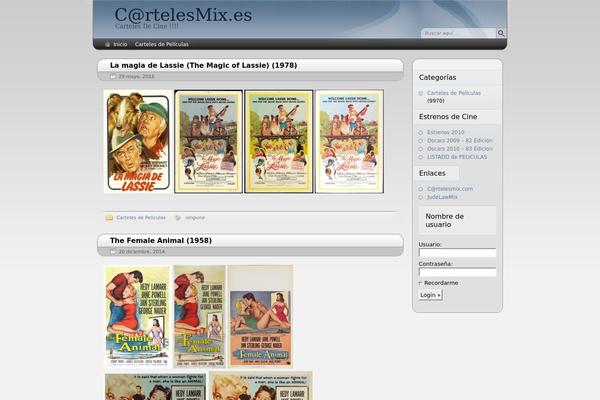The image size is (600, 400).
Task: Open first Female Animal poster thumbnail
Action: [x=137, y=317]
